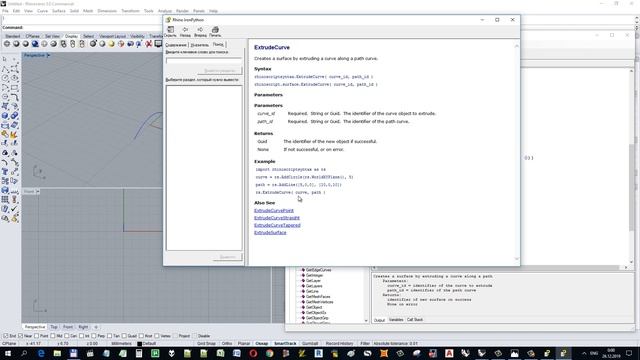Screen dimensions: 640x360
Task: Click the active Python icon on taskbar
Action: 563,353
